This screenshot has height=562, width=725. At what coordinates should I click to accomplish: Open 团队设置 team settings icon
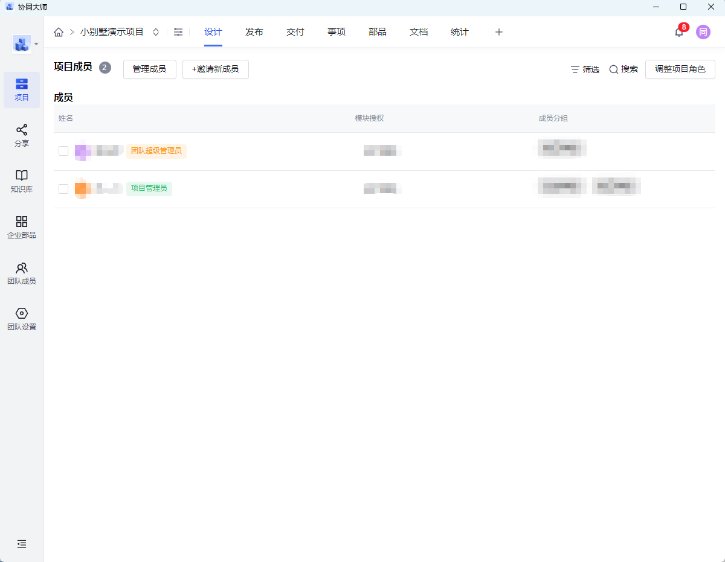(21, 318)
